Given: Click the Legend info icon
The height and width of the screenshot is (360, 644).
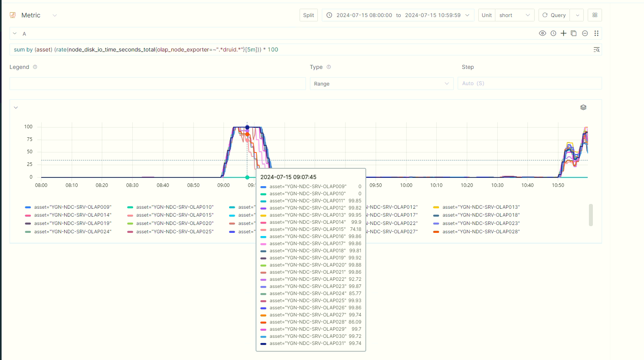Looking at the screenshot, I should 35,67.
